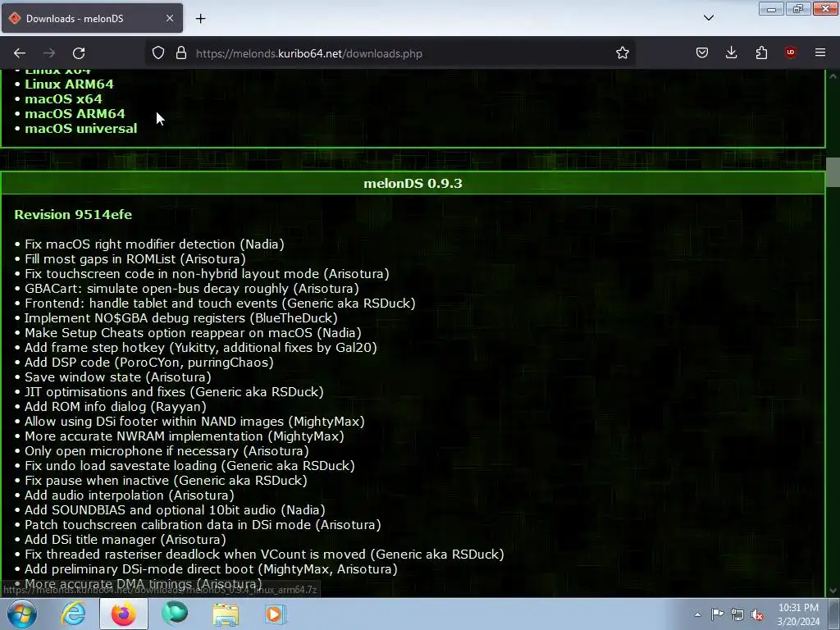Show site security padlock info
The image size is (840, 630).
click(x=181, y=53)
